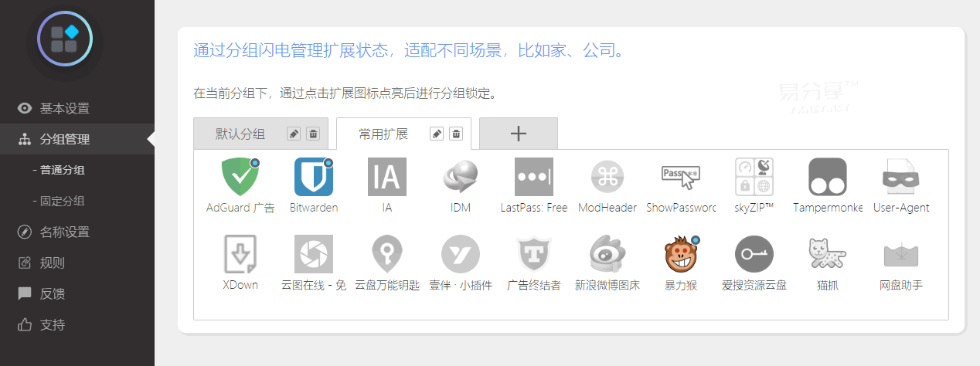This screenshot has height=366, width=980.
Task: Open 支持 in the sidebar
Action: [x=77, y=324]
